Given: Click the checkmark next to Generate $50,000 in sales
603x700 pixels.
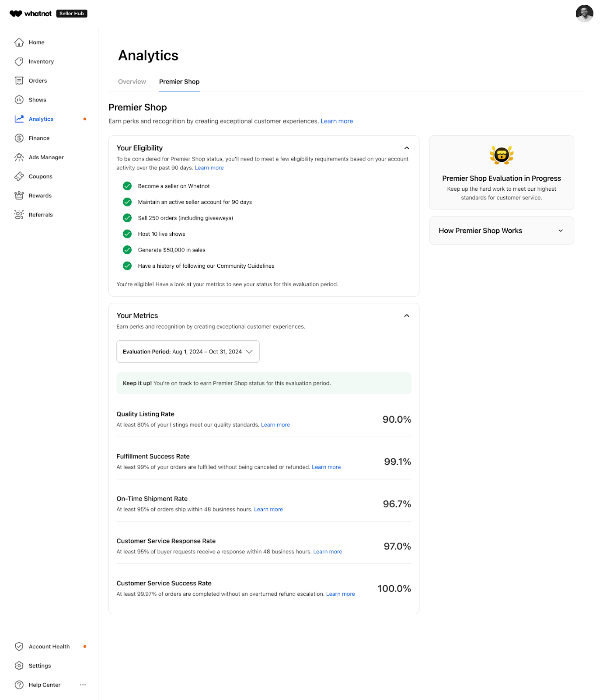Looking at the screenshot, I should point(127,250).
